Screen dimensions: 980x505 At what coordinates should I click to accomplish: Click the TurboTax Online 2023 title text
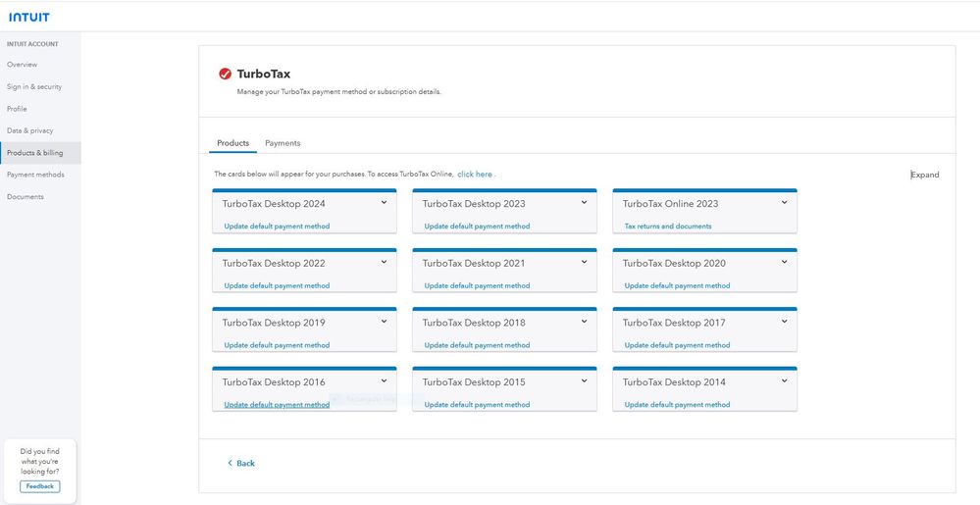tap(670, 204)
